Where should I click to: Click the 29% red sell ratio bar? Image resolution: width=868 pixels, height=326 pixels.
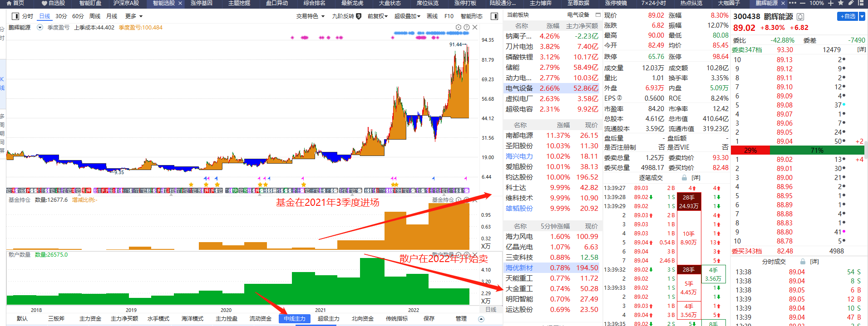(750, 150)
